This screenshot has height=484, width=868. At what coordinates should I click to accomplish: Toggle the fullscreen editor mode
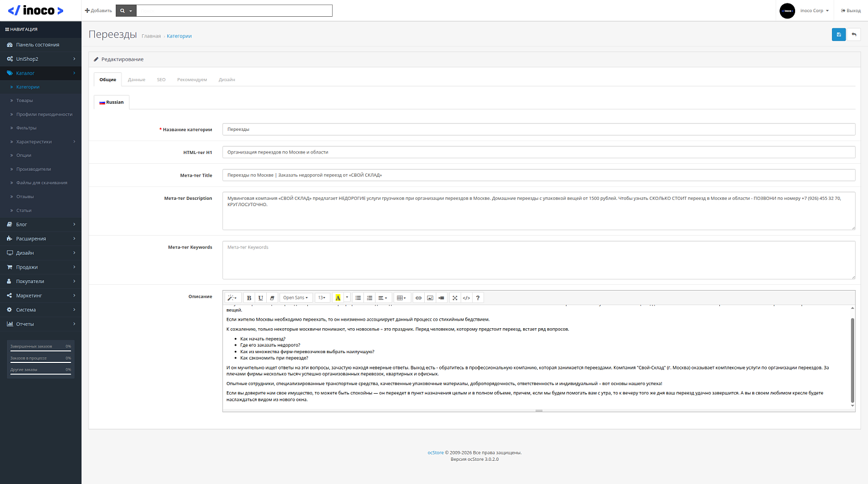[455, 298]
